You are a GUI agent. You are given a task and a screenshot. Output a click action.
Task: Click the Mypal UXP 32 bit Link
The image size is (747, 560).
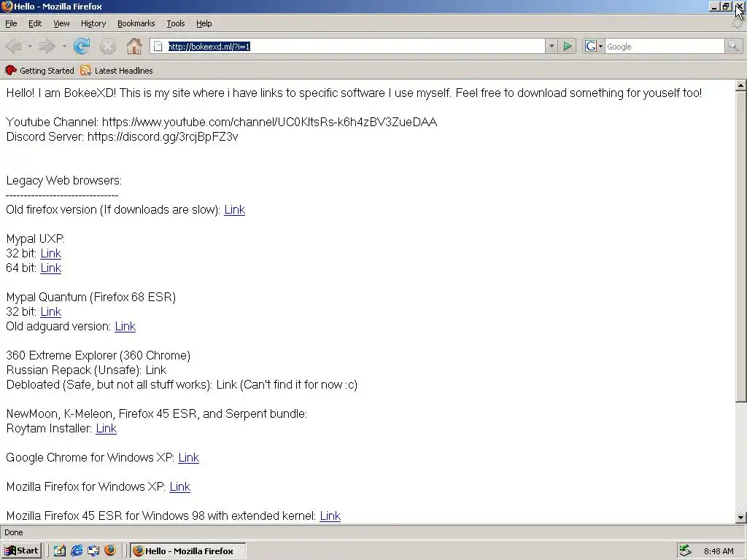coord(50,253)
